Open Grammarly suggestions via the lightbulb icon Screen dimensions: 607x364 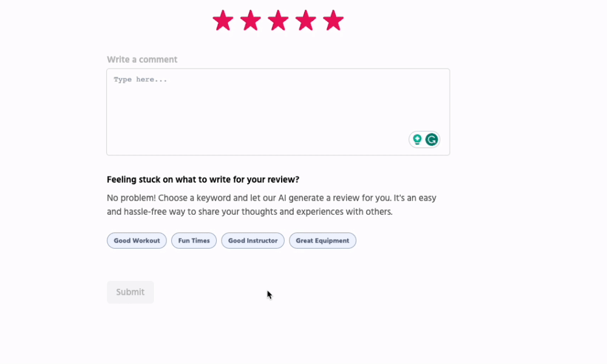417,140
